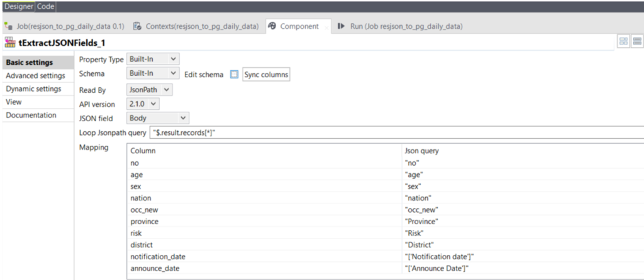This screenshot has width=644, height=280.
Task: Switch to the Designer view tab
Action: tap(19, 6)
